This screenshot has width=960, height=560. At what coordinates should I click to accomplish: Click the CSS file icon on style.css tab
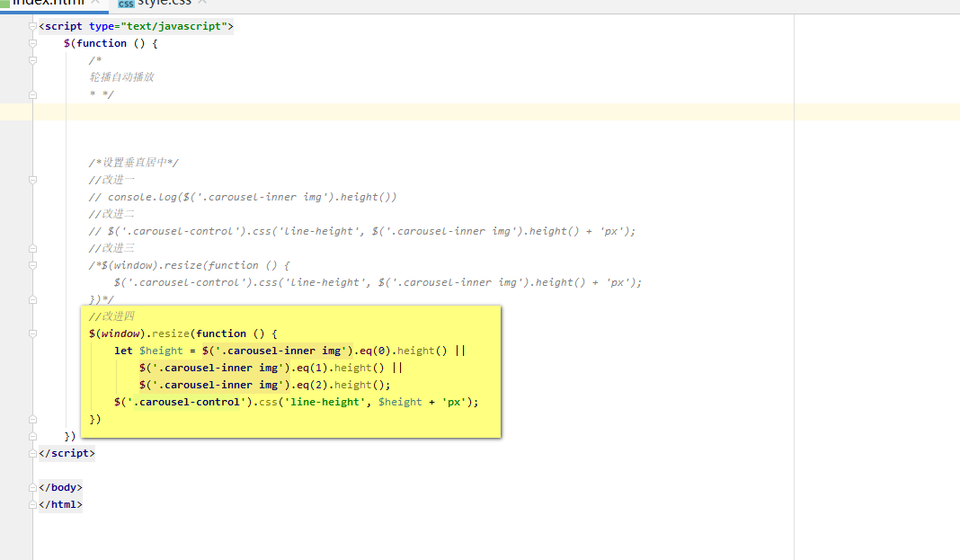(126, 4)
